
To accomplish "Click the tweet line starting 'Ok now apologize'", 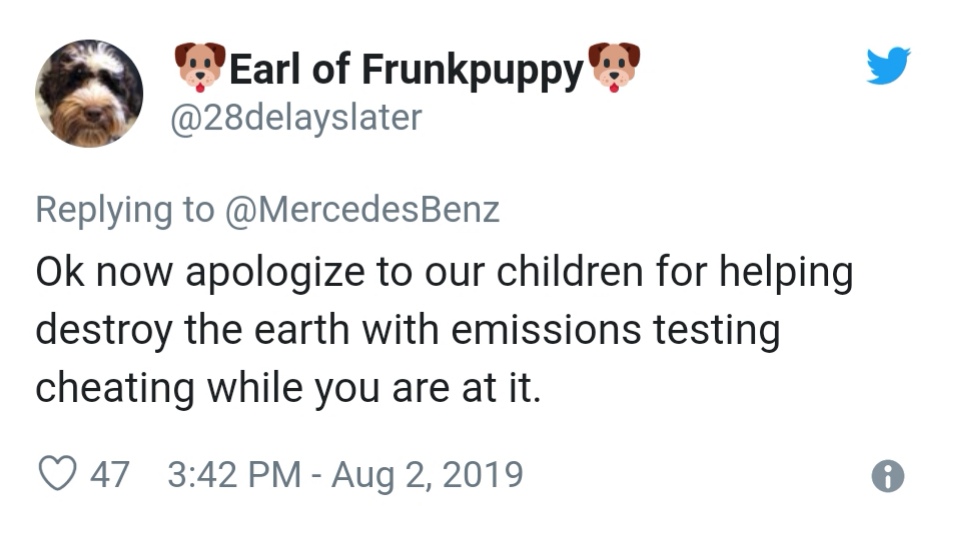I will click(444, 273).
